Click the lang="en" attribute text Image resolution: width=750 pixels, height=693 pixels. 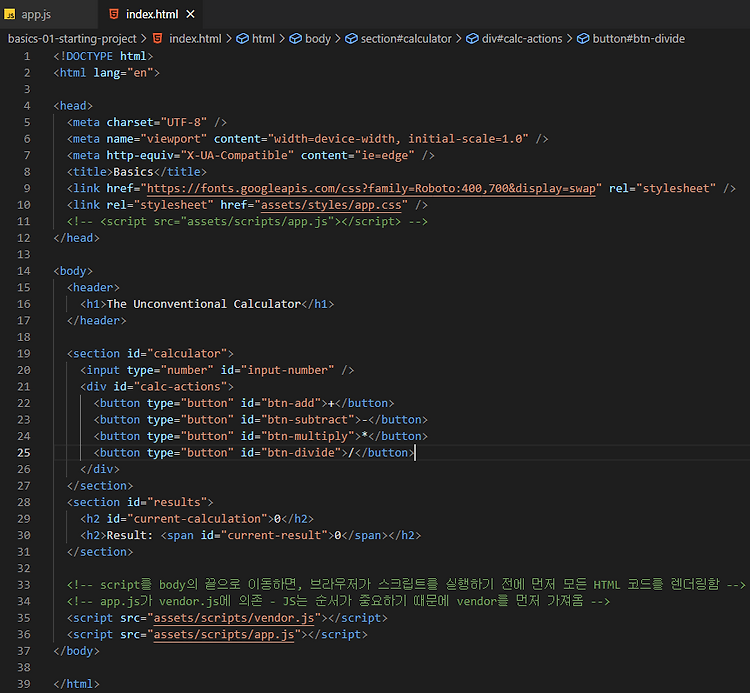(x=123, y=73)
